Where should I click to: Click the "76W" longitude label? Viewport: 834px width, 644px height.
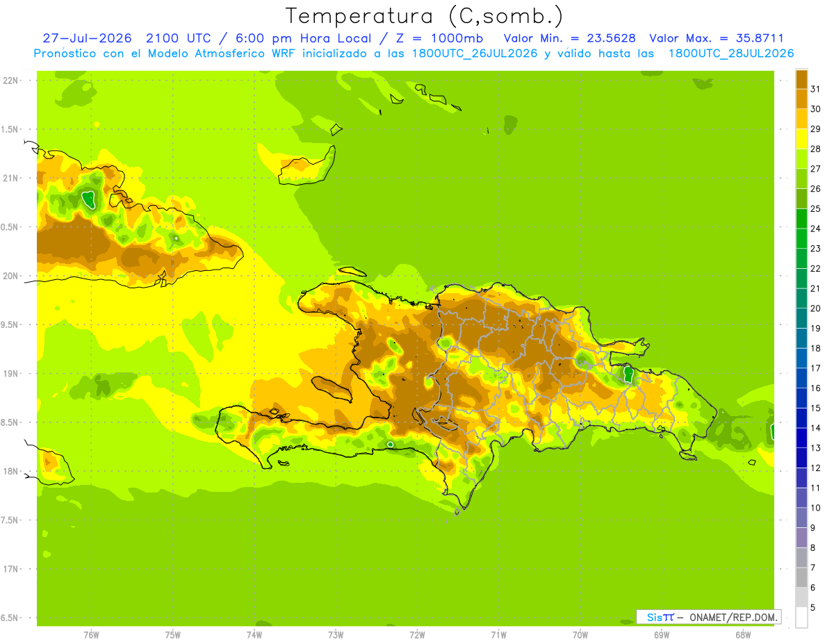(x=91, y=634)
